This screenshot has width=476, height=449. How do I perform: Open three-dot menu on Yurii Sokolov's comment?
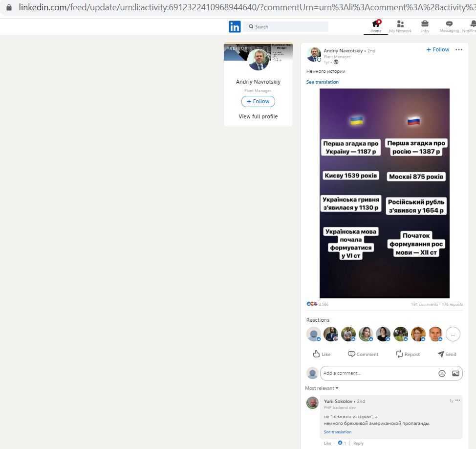(x=457, y=401)
